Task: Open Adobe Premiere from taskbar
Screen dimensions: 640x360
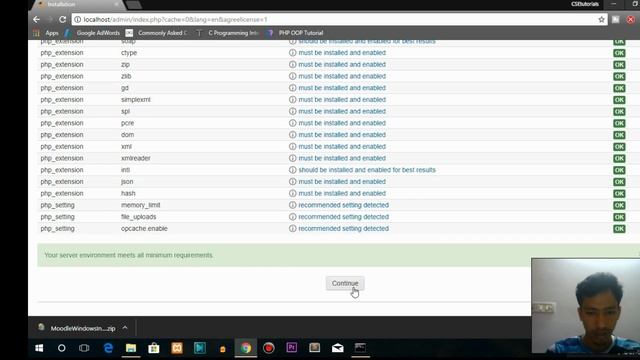Action: pos(291,348)
